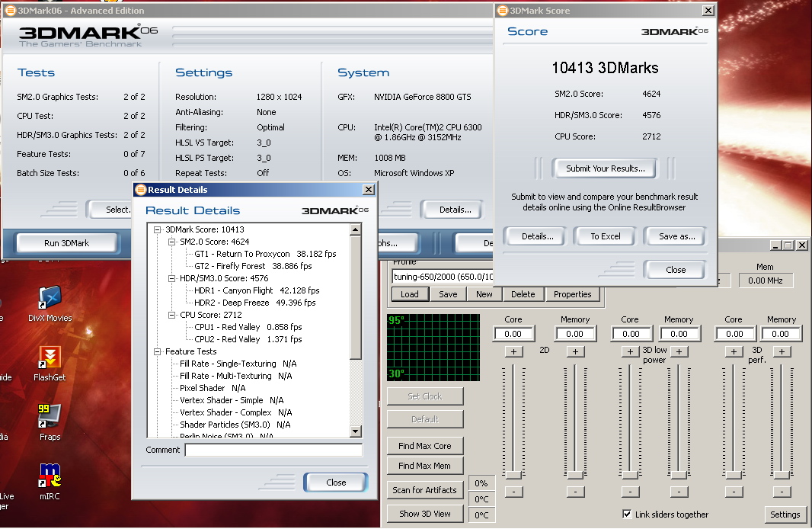The height and width of the screenshot is (529, 812).
Task: Click the 3D perf Memory value field
Action: (x=781, y=334)
